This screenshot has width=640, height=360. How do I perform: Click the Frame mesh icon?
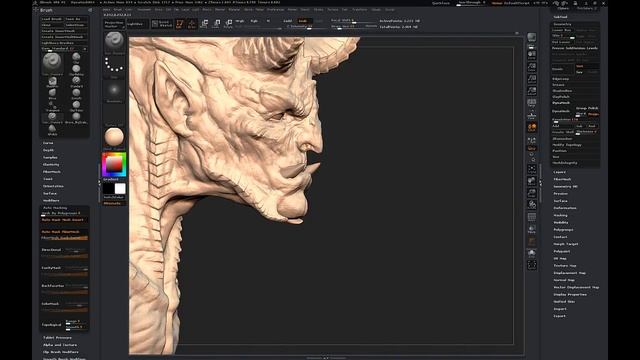(531, 169)
